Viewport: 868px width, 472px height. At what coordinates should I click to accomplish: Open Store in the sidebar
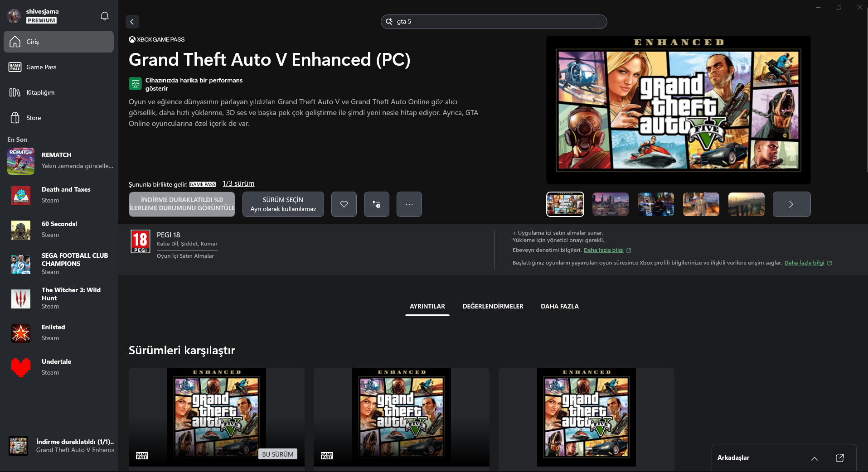[x=59, y=118]
